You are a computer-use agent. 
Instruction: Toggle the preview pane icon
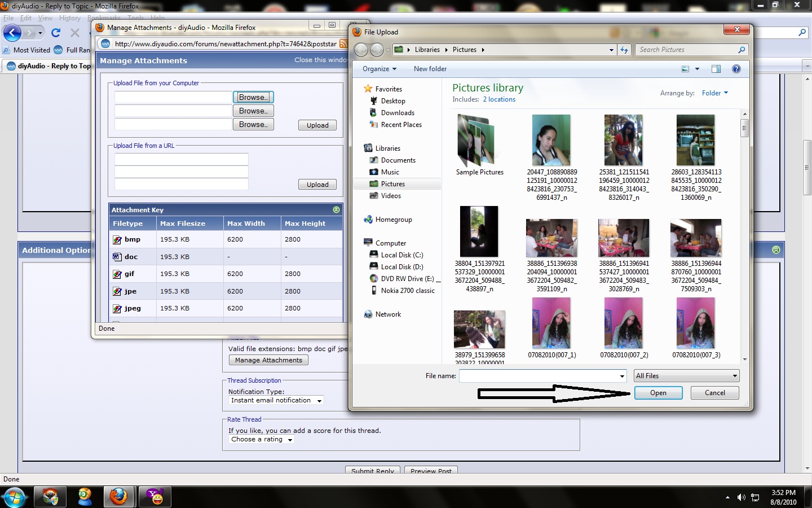tap(716, 69)
